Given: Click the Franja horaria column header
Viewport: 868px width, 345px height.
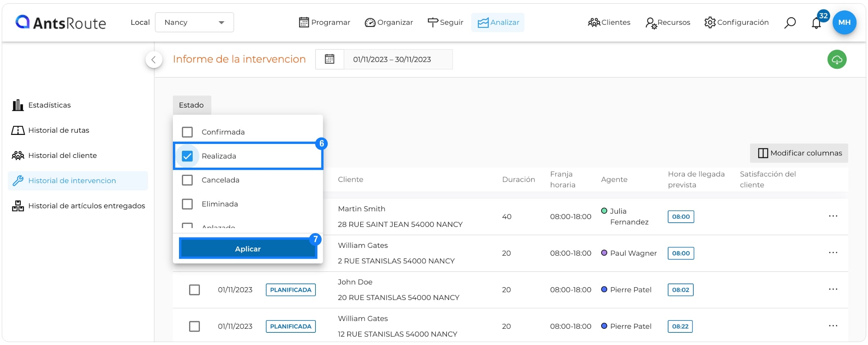Looking at the screenshot, I should 563,180.
